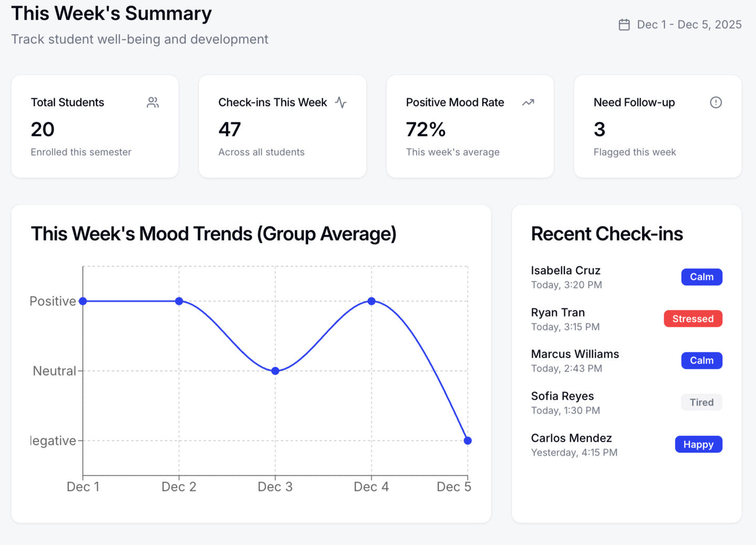756x545 pixels.
Task: Click the activity pulse icon on Check-ins card
Action: click(x=341, y=102)
